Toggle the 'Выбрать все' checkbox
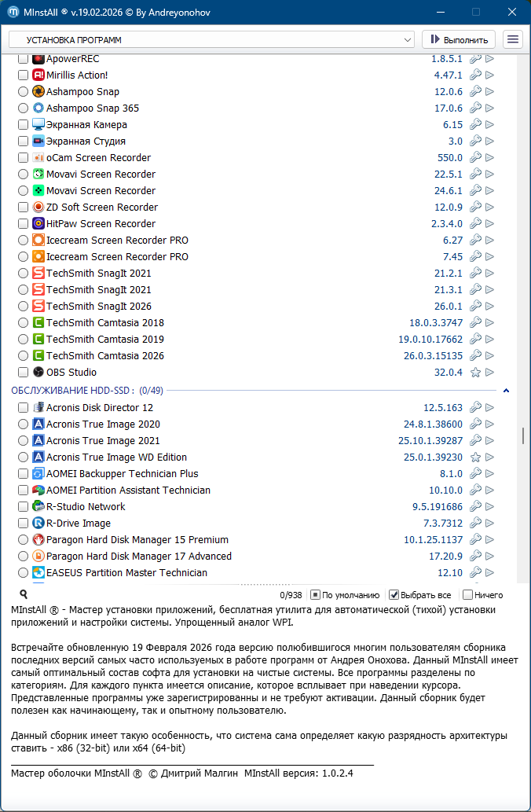 click(395, 595)
